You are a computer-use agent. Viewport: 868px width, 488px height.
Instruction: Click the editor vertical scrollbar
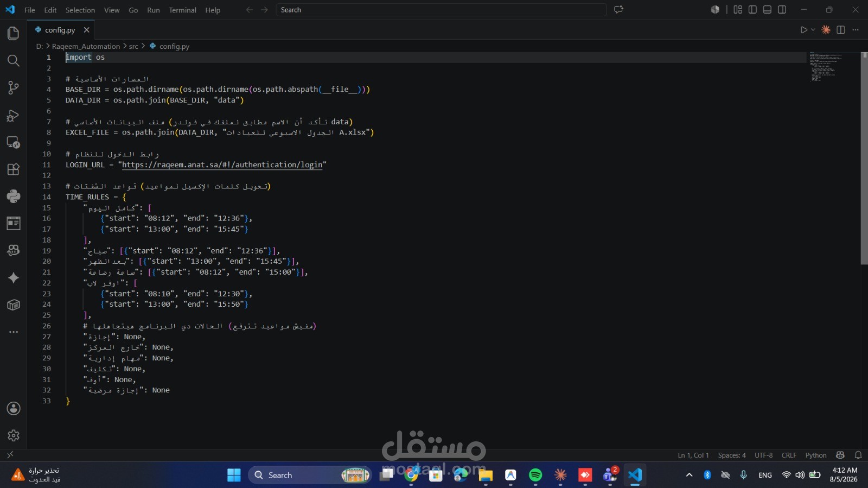864,159
